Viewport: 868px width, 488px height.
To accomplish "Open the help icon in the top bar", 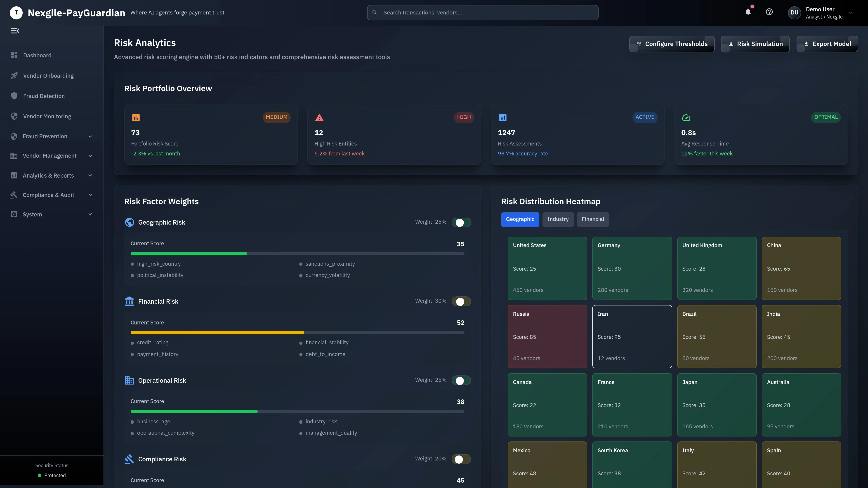I will click(769, 12).
